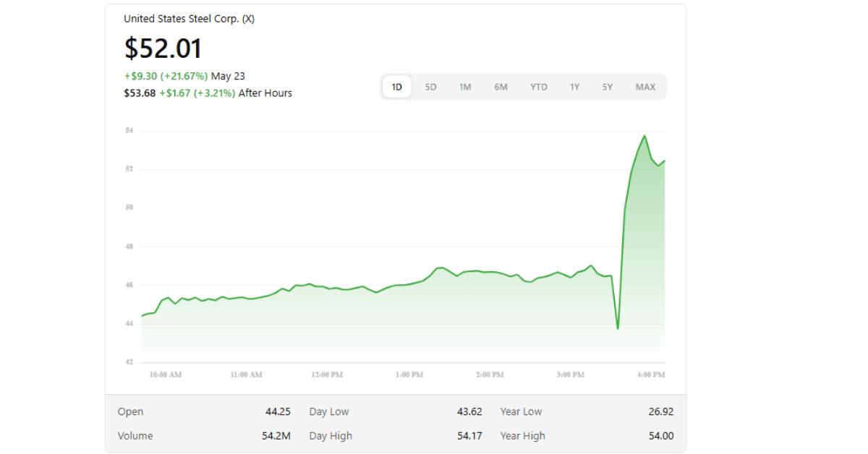Click the Open label

click(130, 411)
